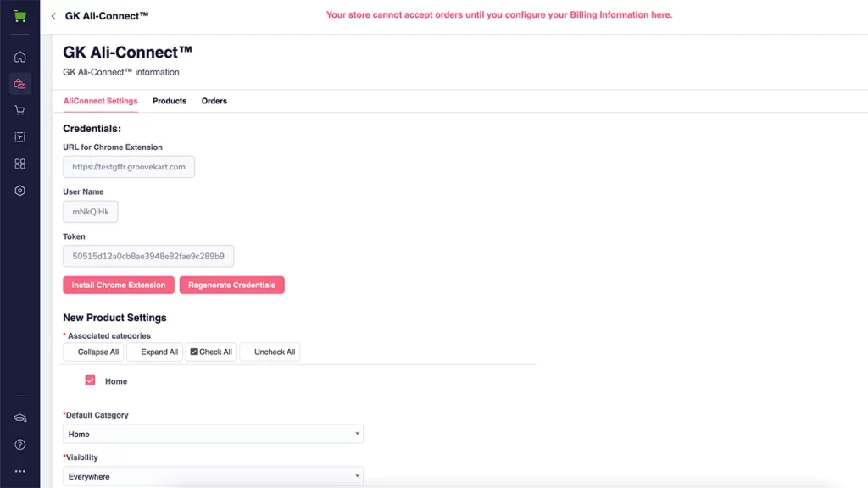Toggle the Home category checkbox
The height and width of the screenshot is (488, 868).
[90, 380]
